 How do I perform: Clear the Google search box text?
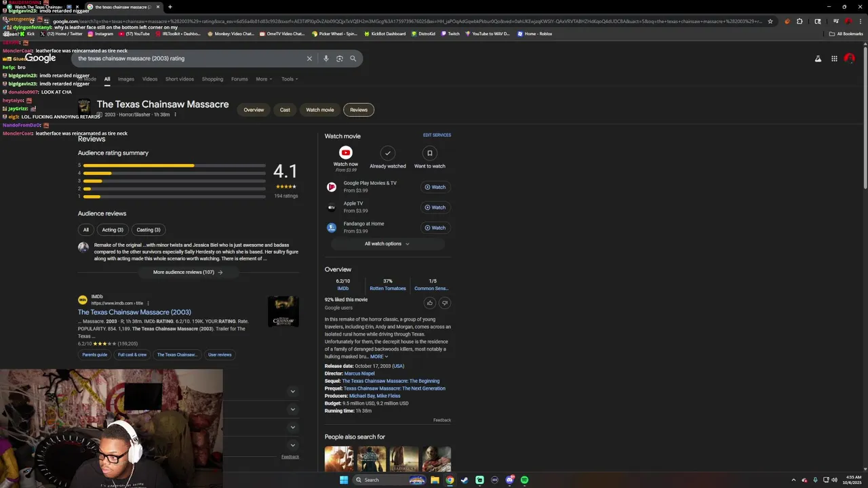pyautogui.click(x=309, y=58)
